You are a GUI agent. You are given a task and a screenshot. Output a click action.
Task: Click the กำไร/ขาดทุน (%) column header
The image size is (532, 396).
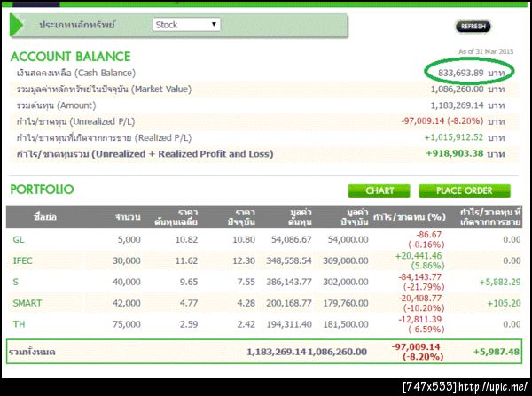click(x=409, y=217)
